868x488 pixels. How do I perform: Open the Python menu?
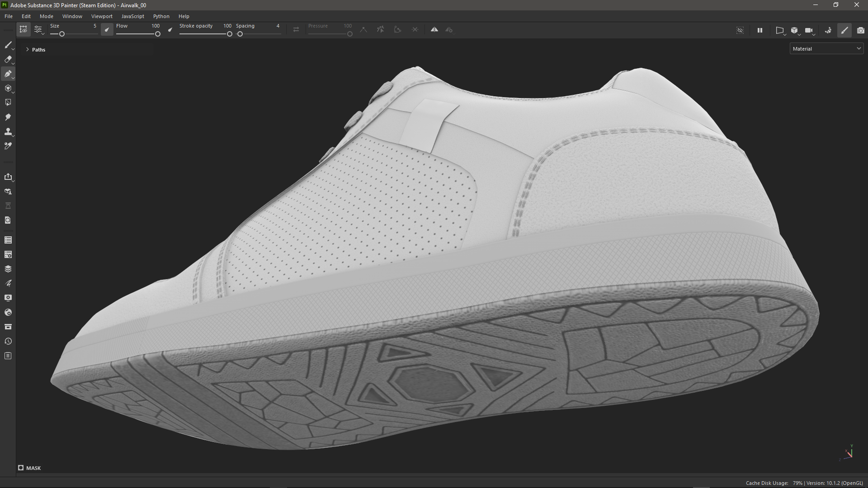point(161,16)
